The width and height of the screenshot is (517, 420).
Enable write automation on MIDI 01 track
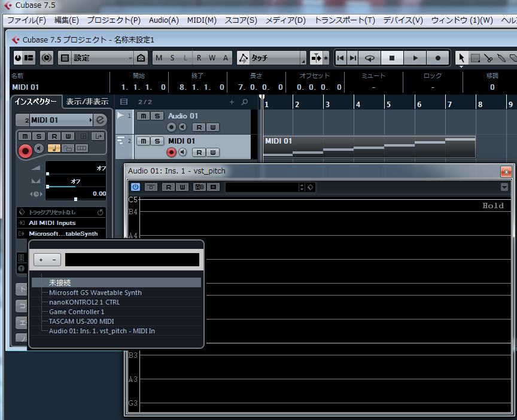pyautogui.click(x=213, y=153)
